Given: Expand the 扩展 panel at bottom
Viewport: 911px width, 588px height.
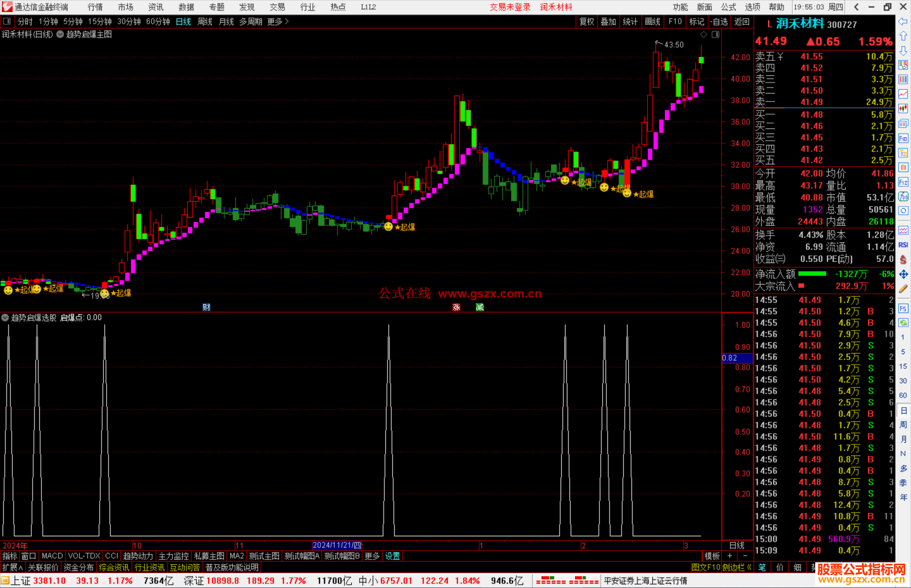Looking at the screenshot, I should 13,568.
